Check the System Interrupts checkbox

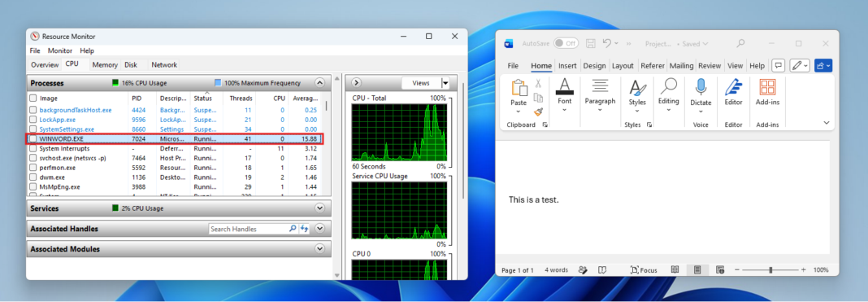coord(33,148)
